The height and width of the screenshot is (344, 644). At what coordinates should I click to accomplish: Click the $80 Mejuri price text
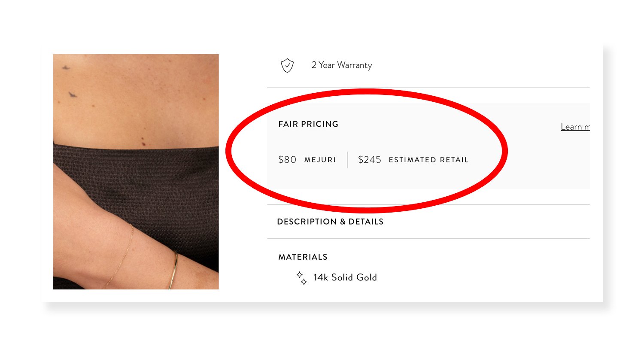pyautogui.click(x=287, y=159)
